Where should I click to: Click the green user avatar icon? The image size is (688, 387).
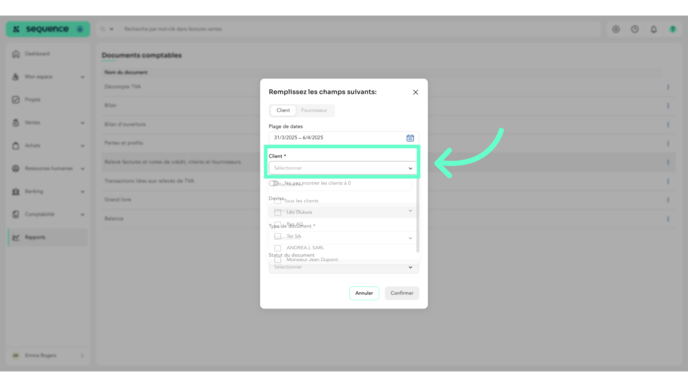point(672,29)
